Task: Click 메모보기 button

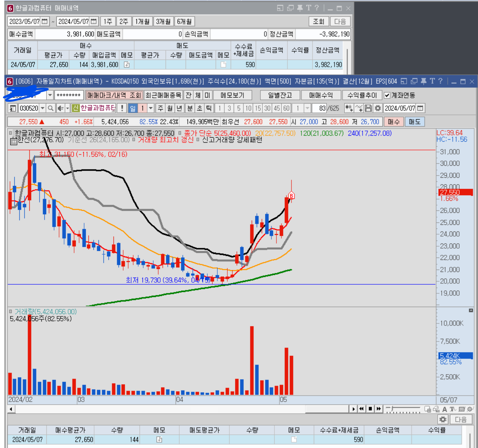Action: 232,95
